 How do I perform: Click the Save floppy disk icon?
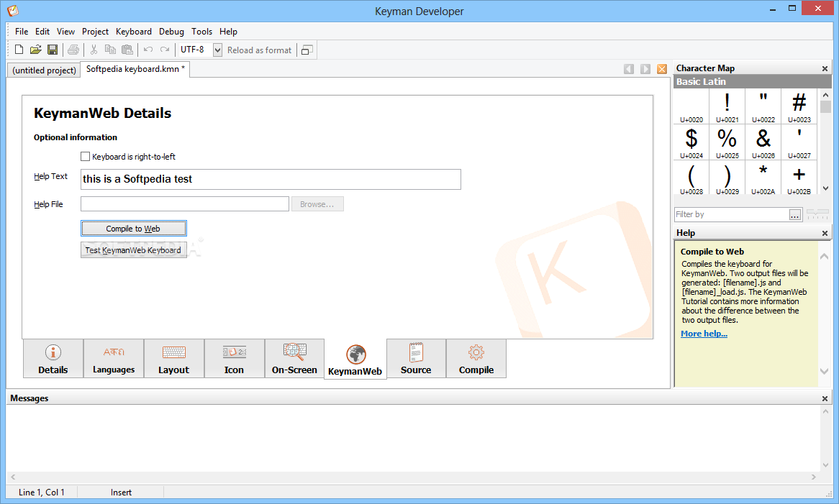click(53, 50)
